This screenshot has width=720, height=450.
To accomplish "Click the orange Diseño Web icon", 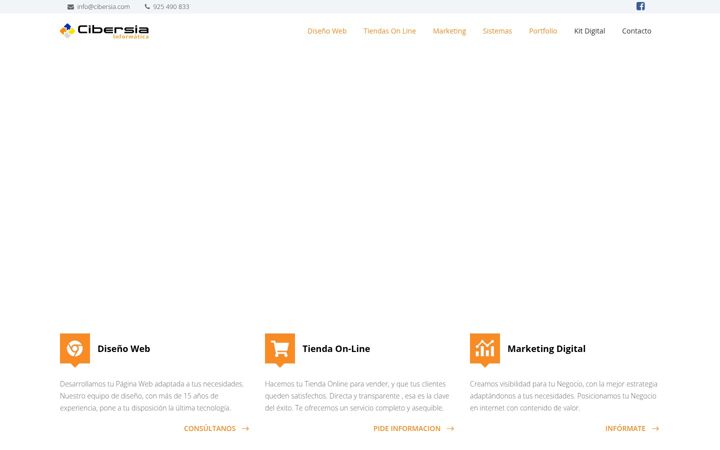I will (x=75, y=349).
